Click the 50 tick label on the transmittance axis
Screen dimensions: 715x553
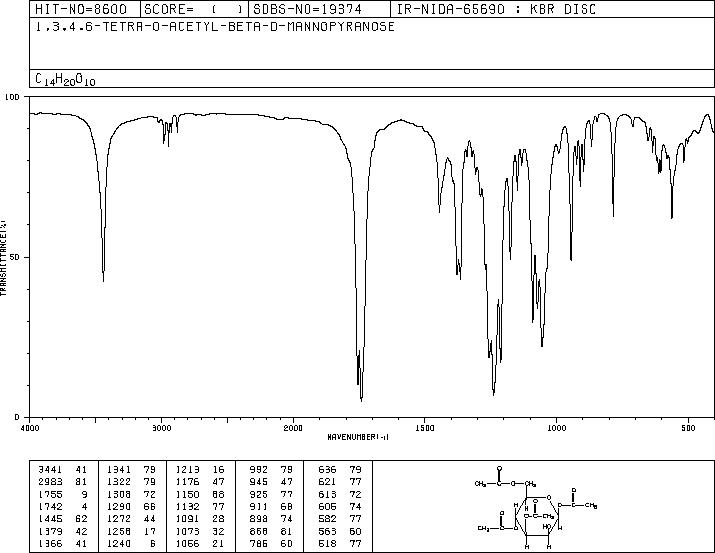click(x=15, y=258)
